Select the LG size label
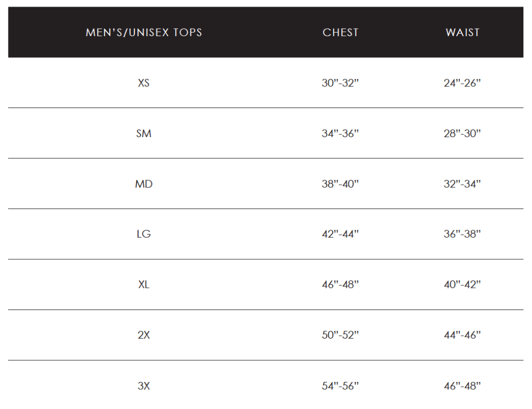 144,234
